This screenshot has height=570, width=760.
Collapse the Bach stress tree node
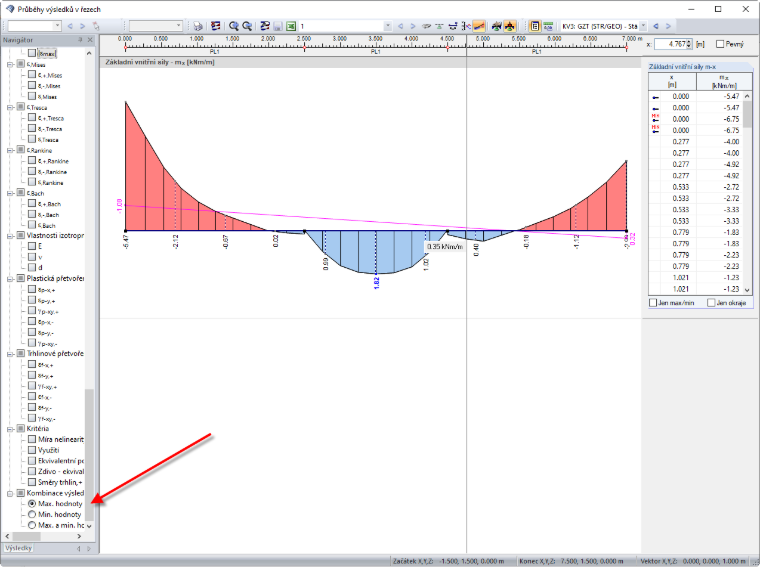point(10,193)
